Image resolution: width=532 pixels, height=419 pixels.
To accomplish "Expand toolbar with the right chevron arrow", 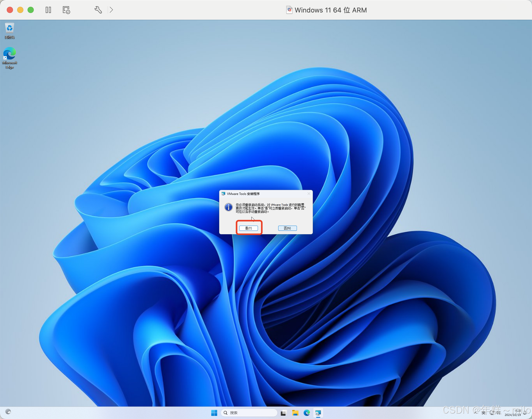I will [x=111, y=10].
